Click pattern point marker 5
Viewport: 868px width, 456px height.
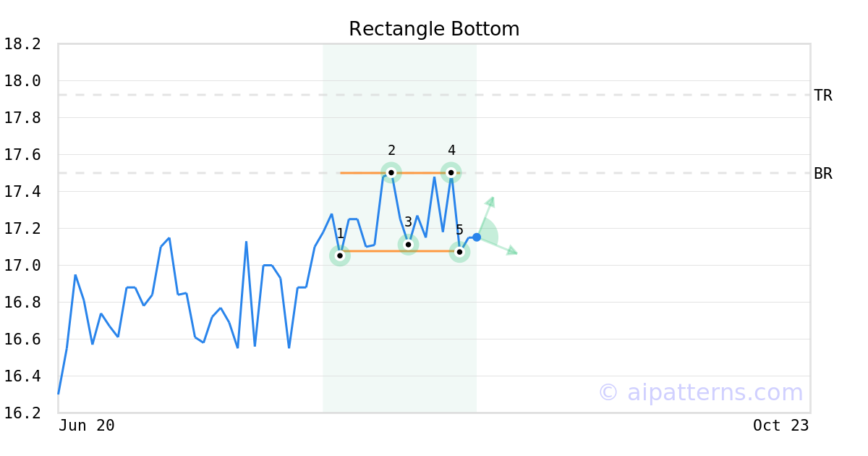click(459, 252)
